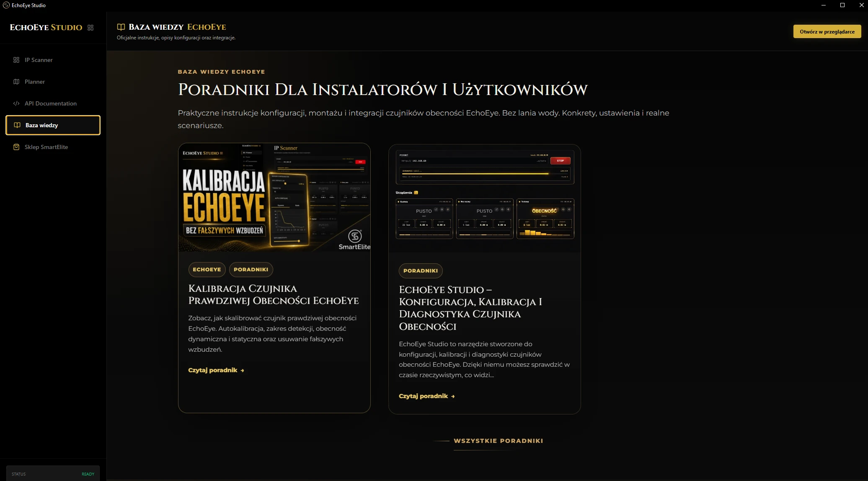Click the Oficjalne instrukcje subtitle text
Image resolution: width=868 pixels, height=481 pixels.
[x=176, y=38]
